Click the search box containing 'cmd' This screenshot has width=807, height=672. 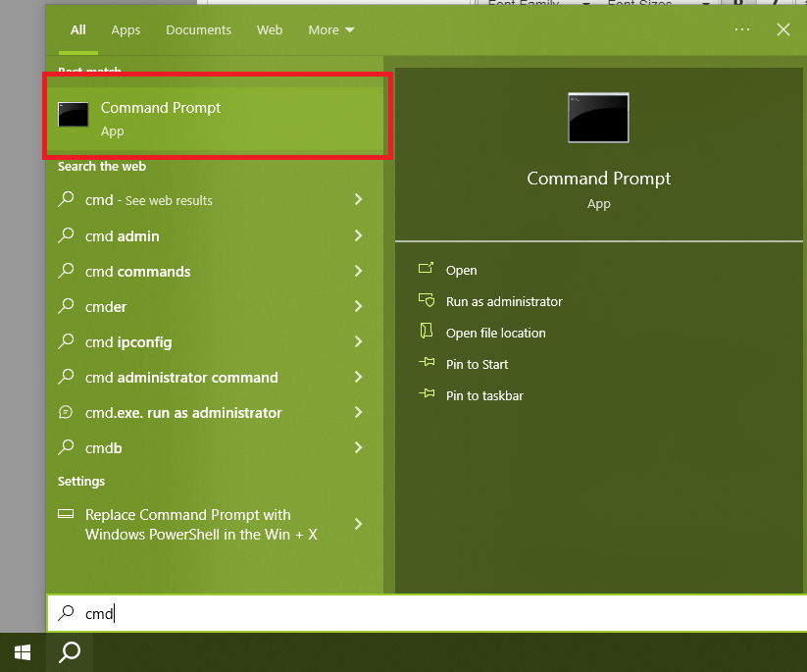(428, 613)
